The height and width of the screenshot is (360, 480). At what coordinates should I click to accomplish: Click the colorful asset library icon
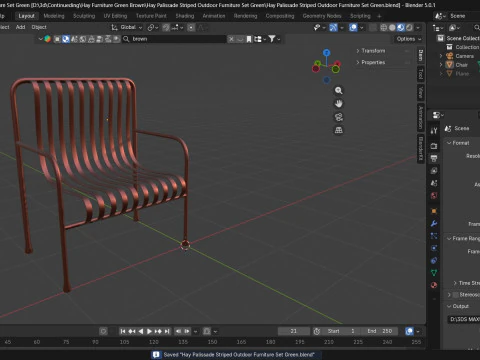point(48,39)
